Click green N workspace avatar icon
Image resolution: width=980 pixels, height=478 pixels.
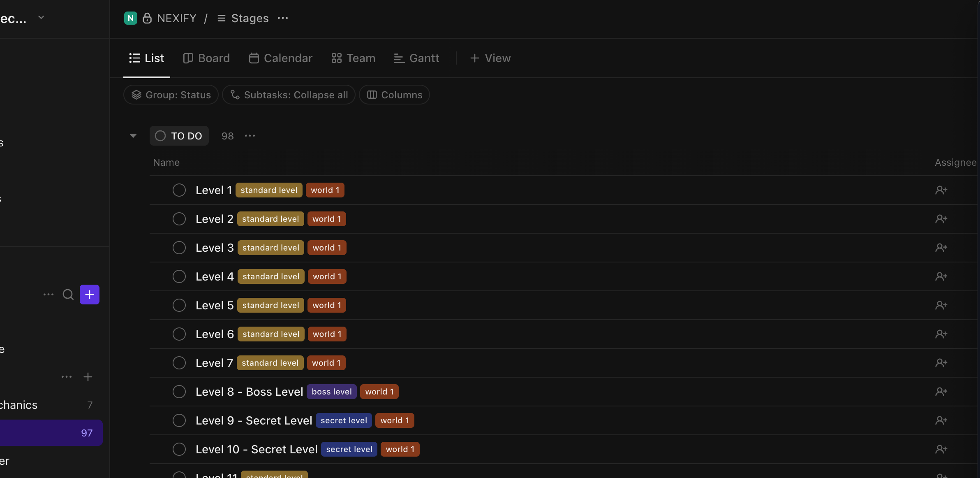(130, 18)
